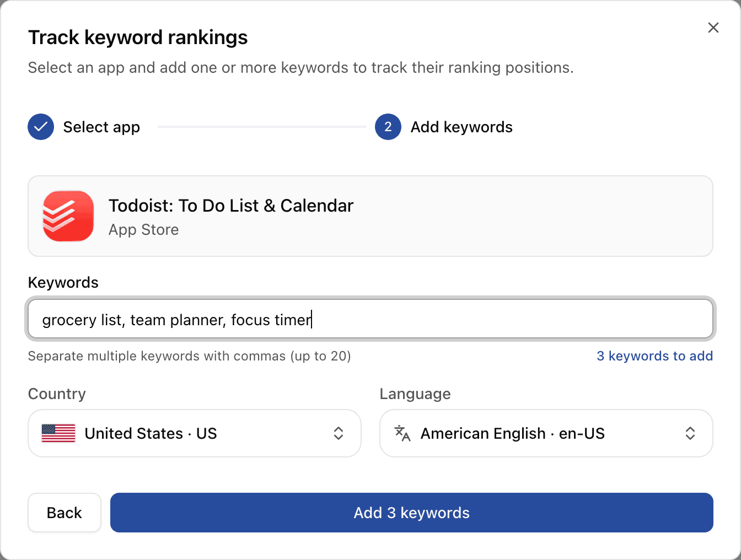The width and height of the screenshot is (741, 560).
Task: Open the Language dropdown chevron
Action: (690, 433)
